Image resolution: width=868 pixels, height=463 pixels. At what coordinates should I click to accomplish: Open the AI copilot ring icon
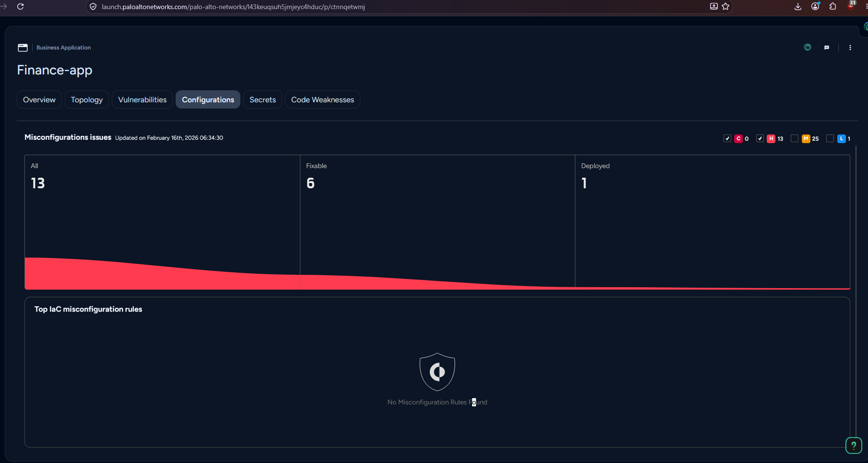click(808, 48)
